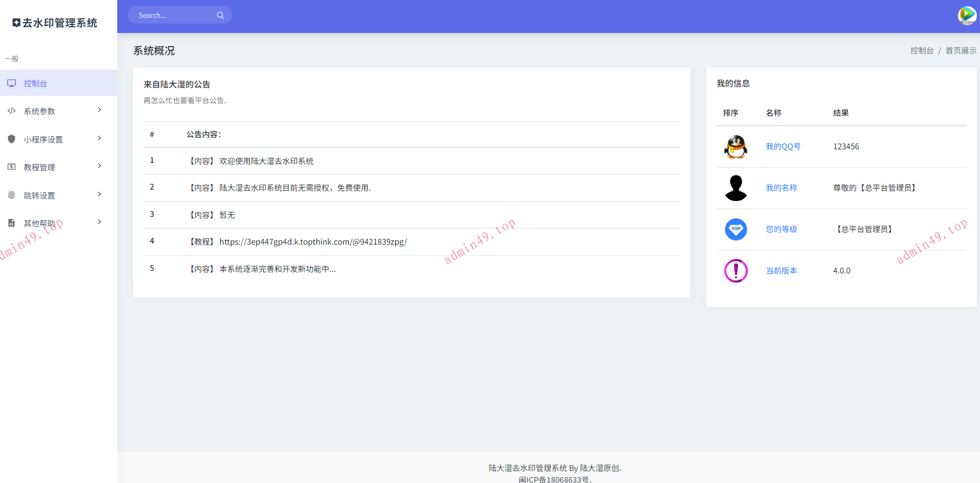Click the 我的QQ号 link
This screenshot has width=980, height=483.
783,147
